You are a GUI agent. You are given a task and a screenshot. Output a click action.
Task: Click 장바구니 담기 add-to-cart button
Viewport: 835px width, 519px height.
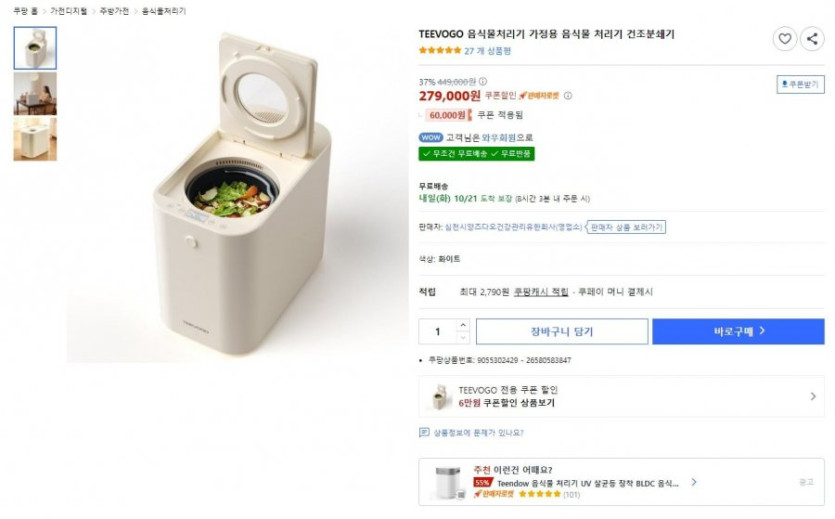pyautogui.click(x=561, y=331)
